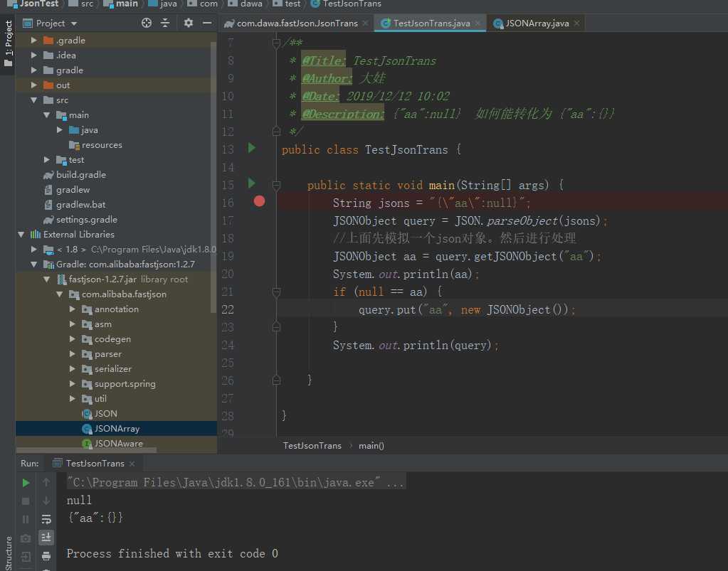Click the down stack trace arrow
Screen dimensions: 728x571
pos(46,501)
